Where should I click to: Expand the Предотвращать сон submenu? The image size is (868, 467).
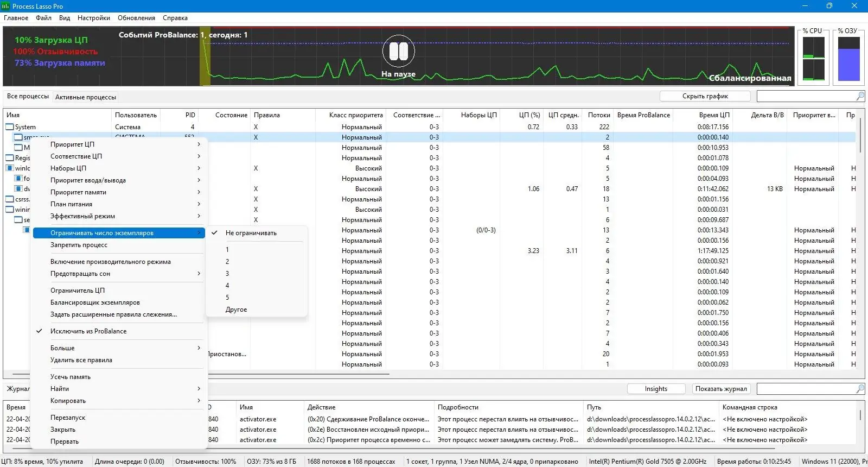tap(119, 274)
